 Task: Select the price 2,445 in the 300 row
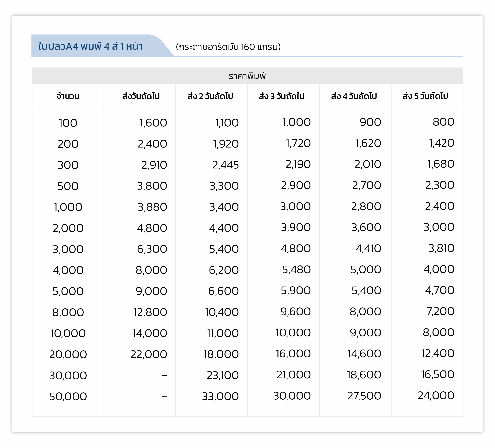tap(226, 165)
